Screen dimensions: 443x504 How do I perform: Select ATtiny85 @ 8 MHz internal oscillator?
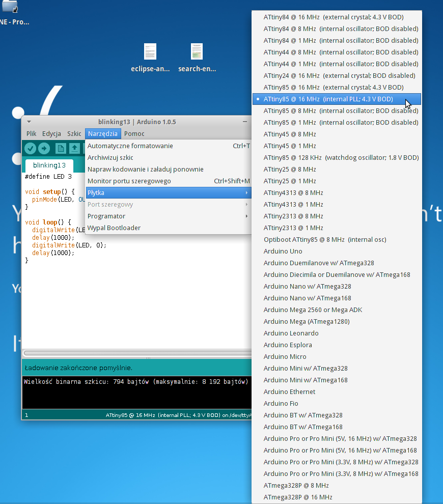(x=337, y=111)
